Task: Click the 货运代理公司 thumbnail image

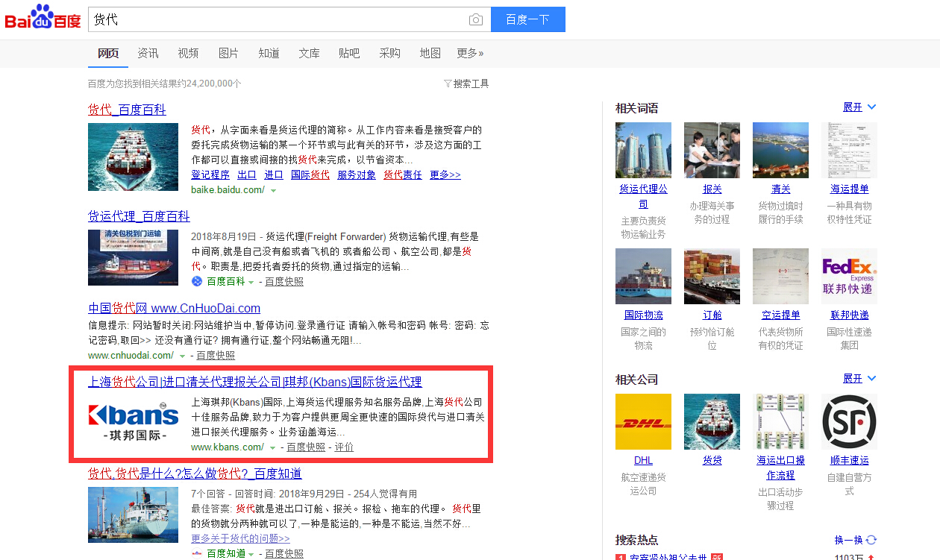Action: pos(643,150)
